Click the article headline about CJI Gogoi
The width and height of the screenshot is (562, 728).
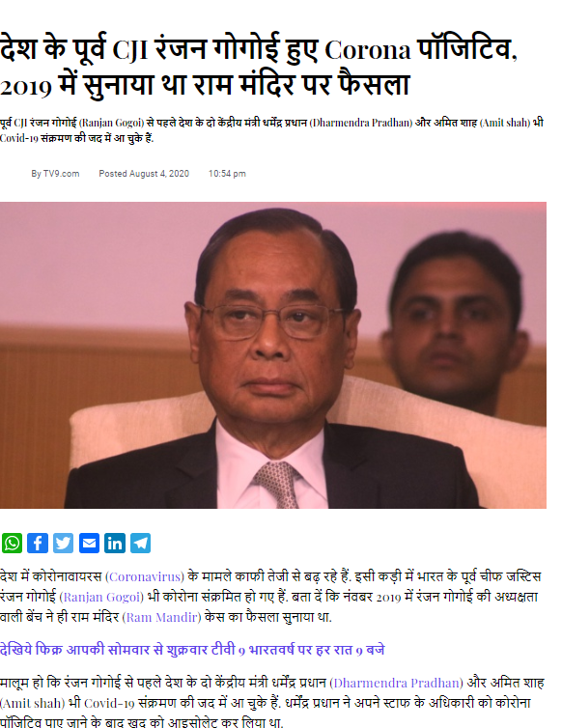(259, 67)
